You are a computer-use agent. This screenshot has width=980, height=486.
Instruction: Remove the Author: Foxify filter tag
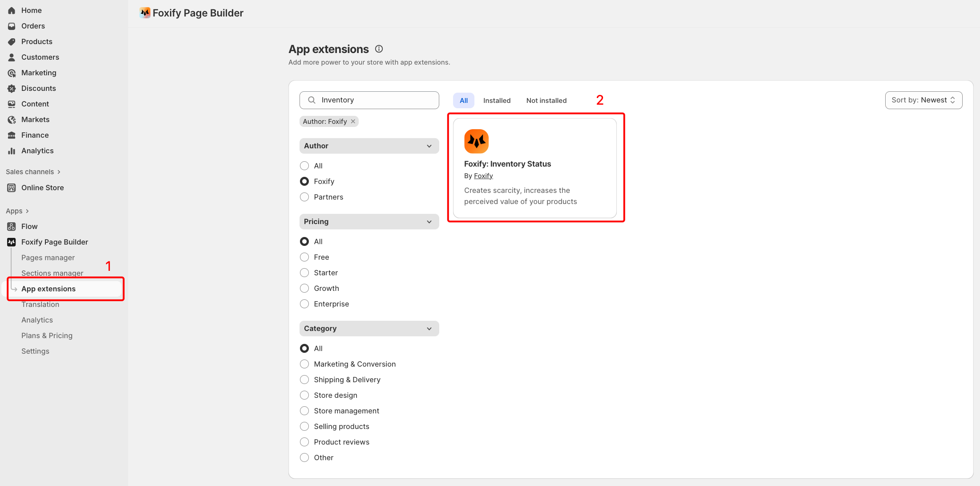[353, 121]
